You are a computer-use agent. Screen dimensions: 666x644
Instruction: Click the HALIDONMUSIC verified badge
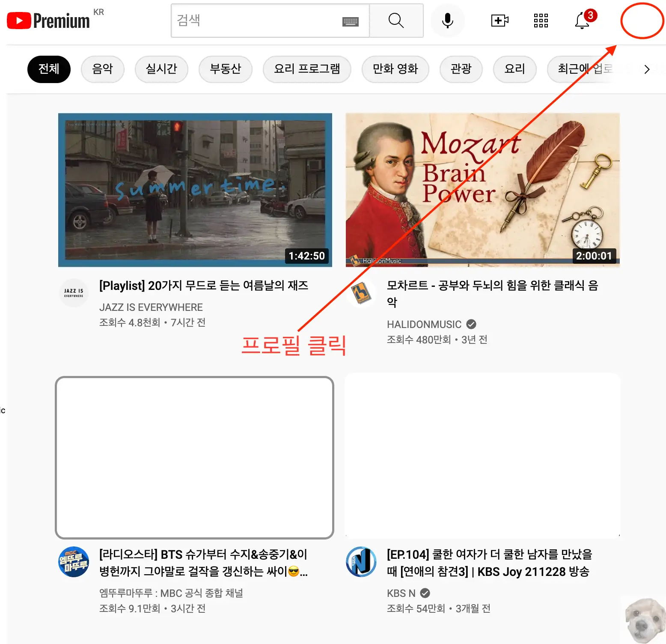pos(471,324)
